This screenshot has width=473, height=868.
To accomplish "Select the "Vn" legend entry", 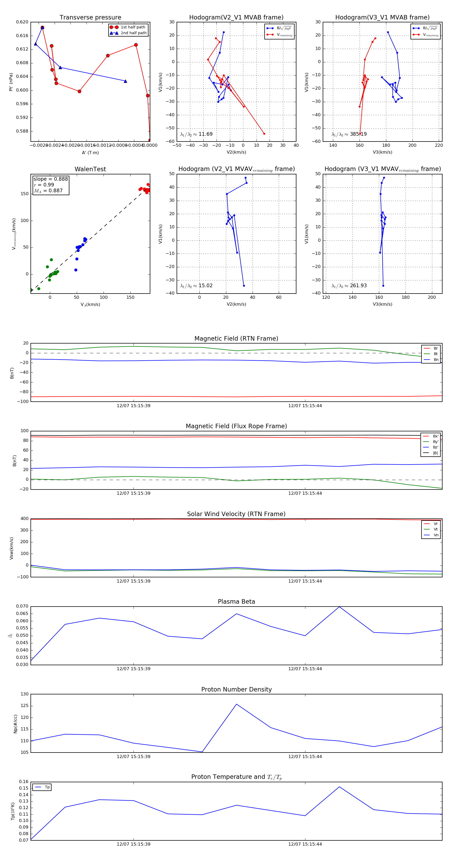I will tap(431, 535).
